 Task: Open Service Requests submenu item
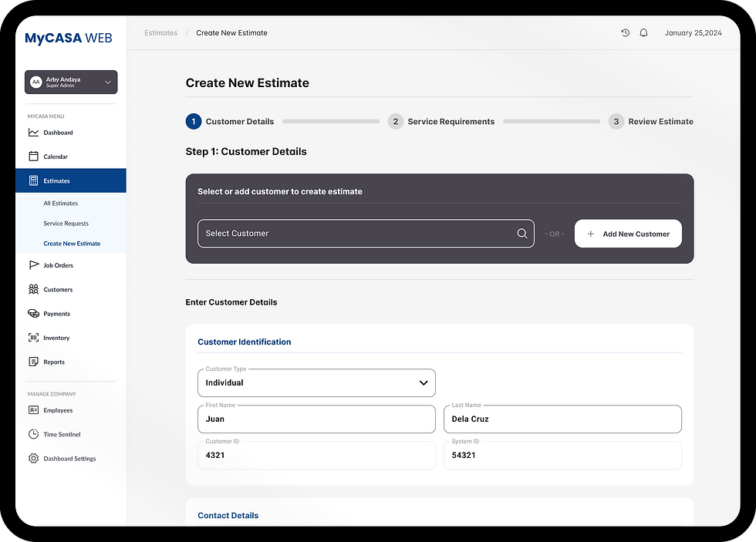tap(66, 224)
